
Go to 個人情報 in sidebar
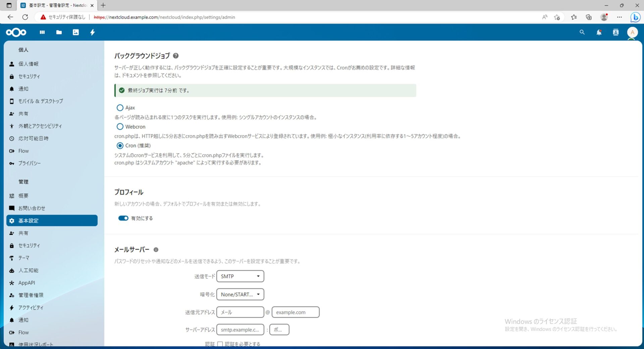29,64
